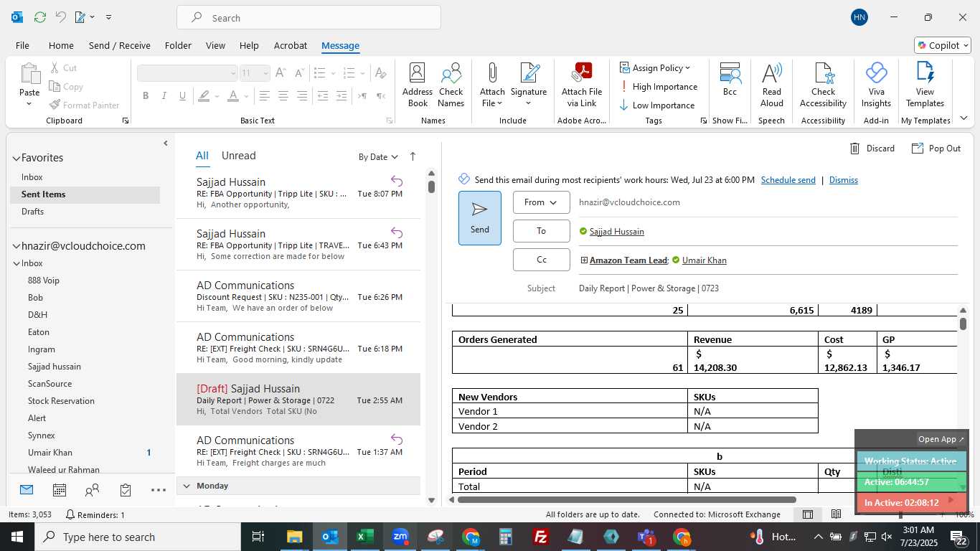Click the more navigation options ellipsis
Image resolution: width=980 pixels, height=551 pixels.
point(159,490)
